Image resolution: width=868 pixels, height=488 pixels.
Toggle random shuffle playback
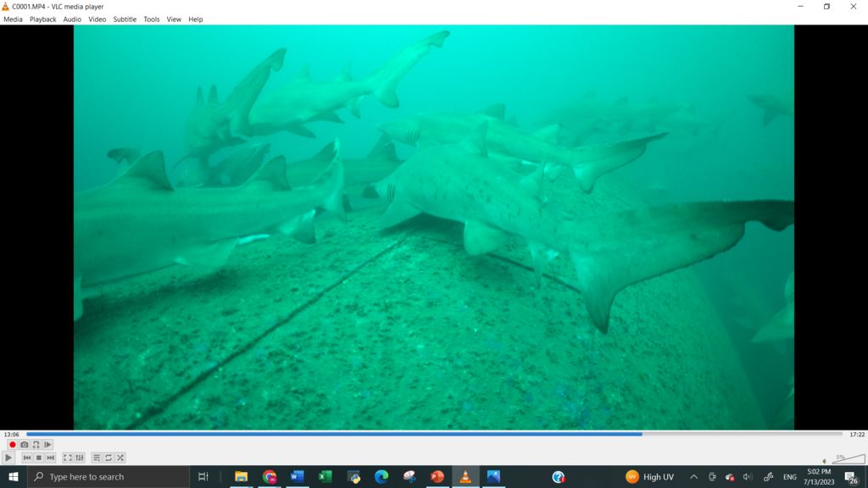click(120, 457)
